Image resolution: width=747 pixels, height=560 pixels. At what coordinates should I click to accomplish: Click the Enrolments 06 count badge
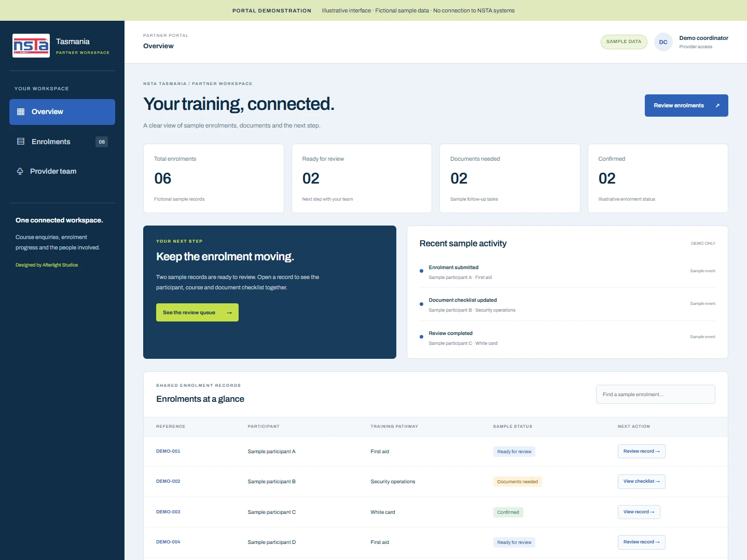tap(102, 142)
